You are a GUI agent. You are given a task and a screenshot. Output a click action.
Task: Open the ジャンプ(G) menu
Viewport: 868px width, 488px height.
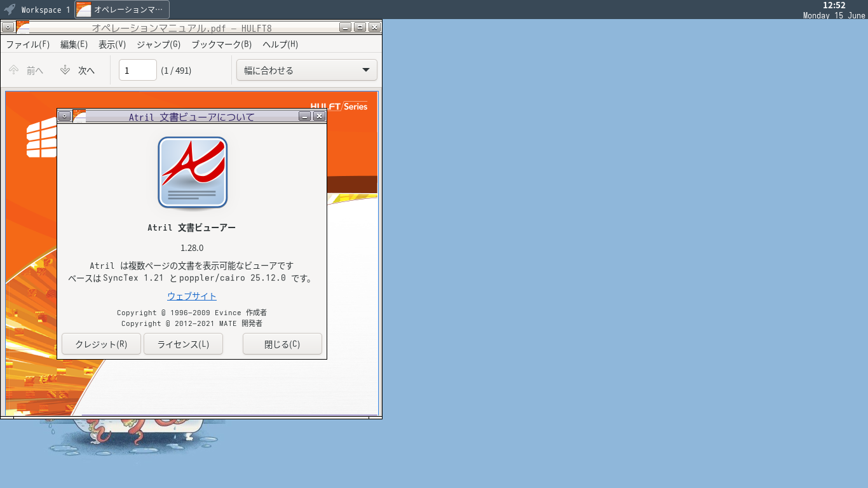point(159,44)
